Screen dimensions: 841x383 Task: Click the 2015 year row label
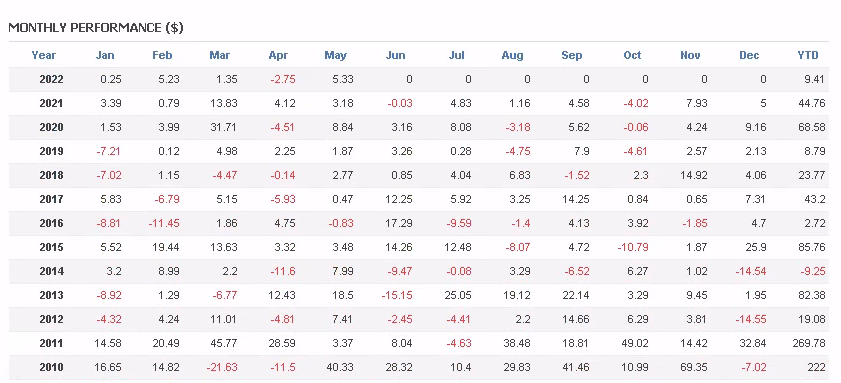click(x=51, y=247)
